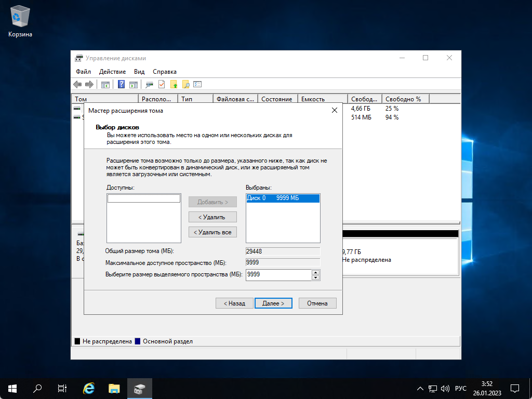The width and height of the screenshot is (532, 399).
Task: Click the allocated space size input field
Action: 279,275
